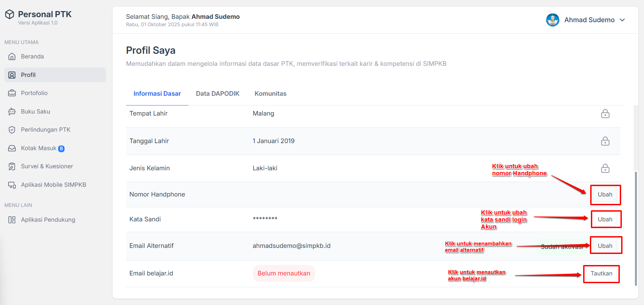Open the Komunitas tab

coord(270,94)
